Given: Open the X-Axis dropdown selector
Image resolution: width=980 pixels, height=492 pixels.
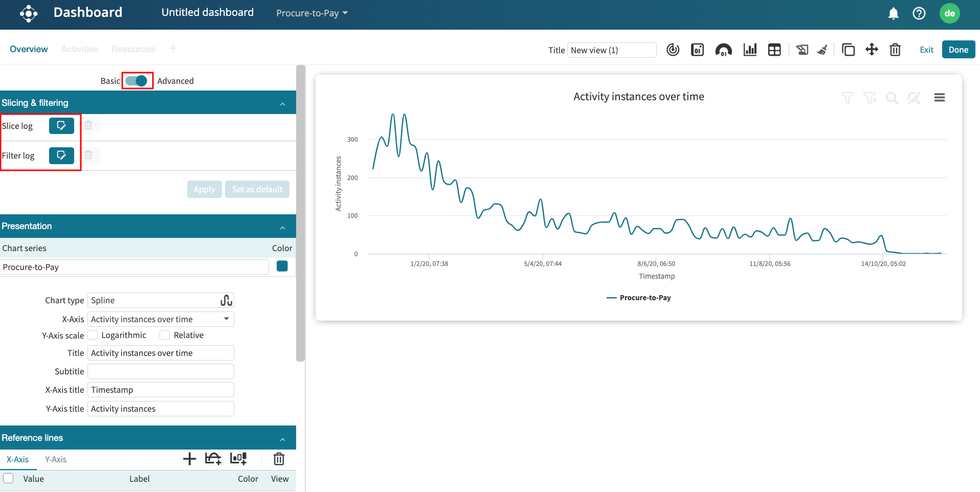Looking at the screenshot, I should (161, 319).
